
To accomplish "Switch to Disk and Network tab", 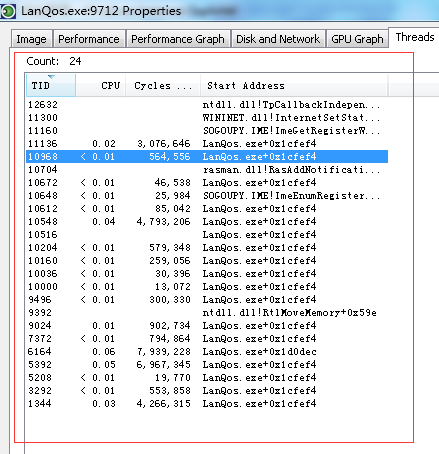I will (278, 39).
